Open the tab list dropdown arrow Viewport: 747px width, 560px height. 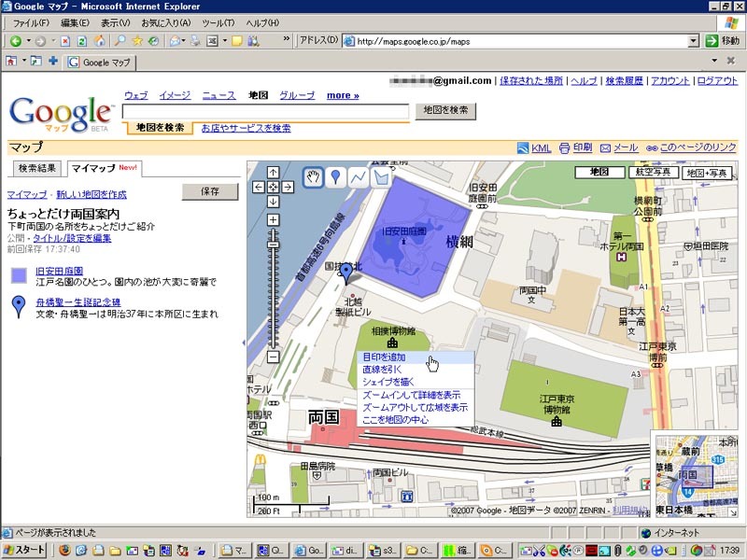714,61
